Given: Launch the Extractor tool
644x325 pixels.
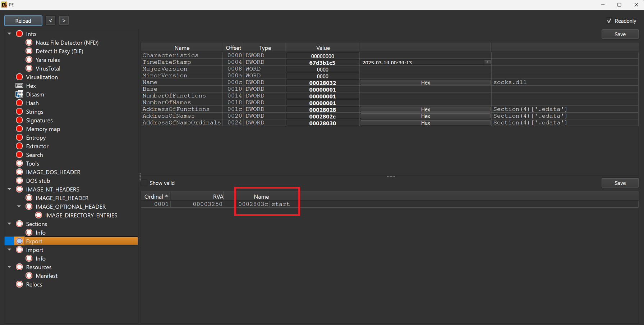Looking at the screenshot, I should pyautogui.click(x=37, y=146).
